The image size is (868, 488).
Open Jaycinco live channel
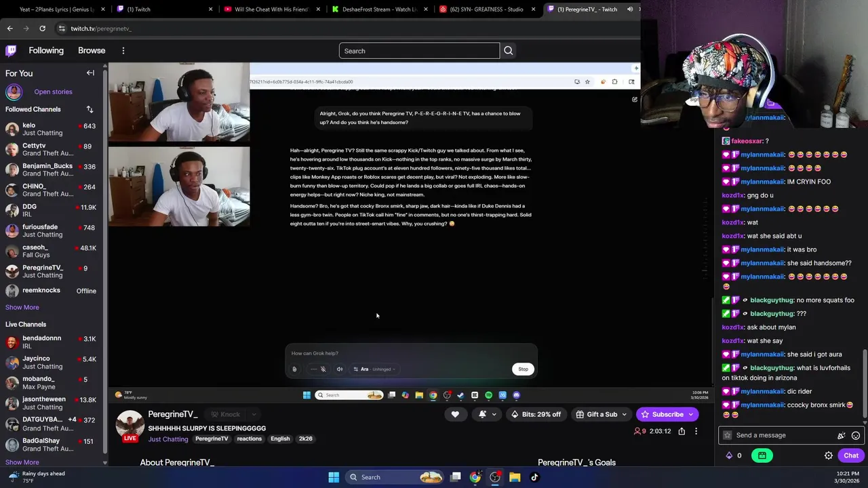[x=51, y=363]
